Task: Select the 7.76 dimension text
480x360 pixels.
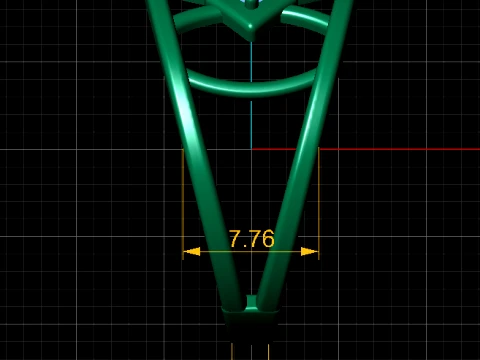Action: coord(252,239)
